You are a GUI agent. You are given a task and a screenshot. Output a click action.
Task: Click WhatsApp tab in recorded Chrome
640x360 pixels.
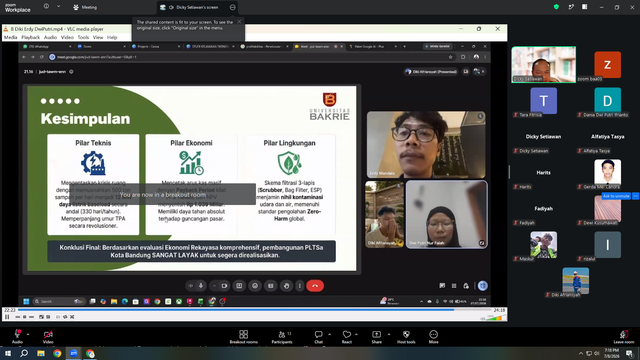click(47, 47)
